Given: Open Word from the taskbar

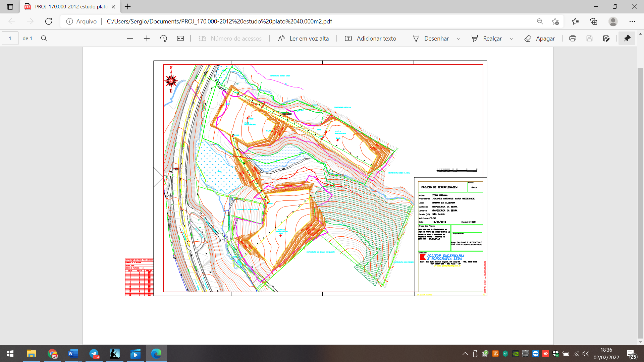Looking at the screenshot, I should coord(73,354).
